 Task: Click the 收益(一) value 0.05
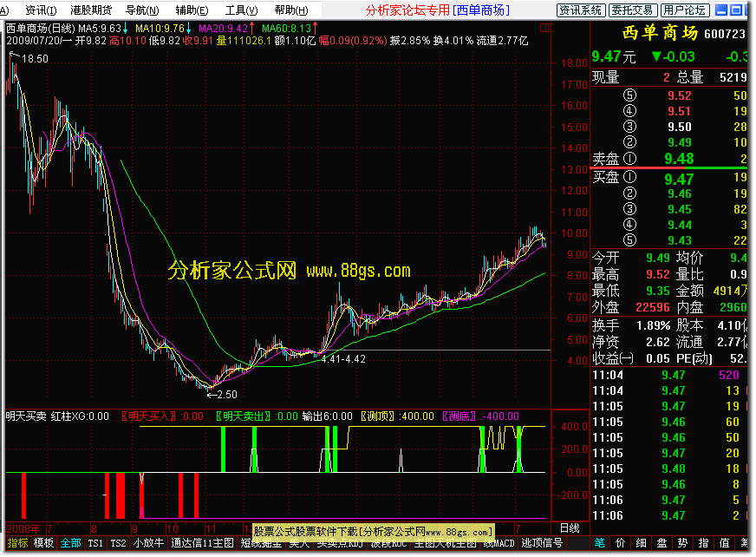coord(658,358)
